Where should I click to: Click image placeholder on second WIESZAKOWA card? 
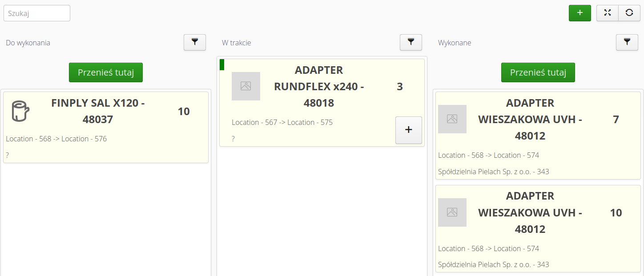(x=452, y=212)
